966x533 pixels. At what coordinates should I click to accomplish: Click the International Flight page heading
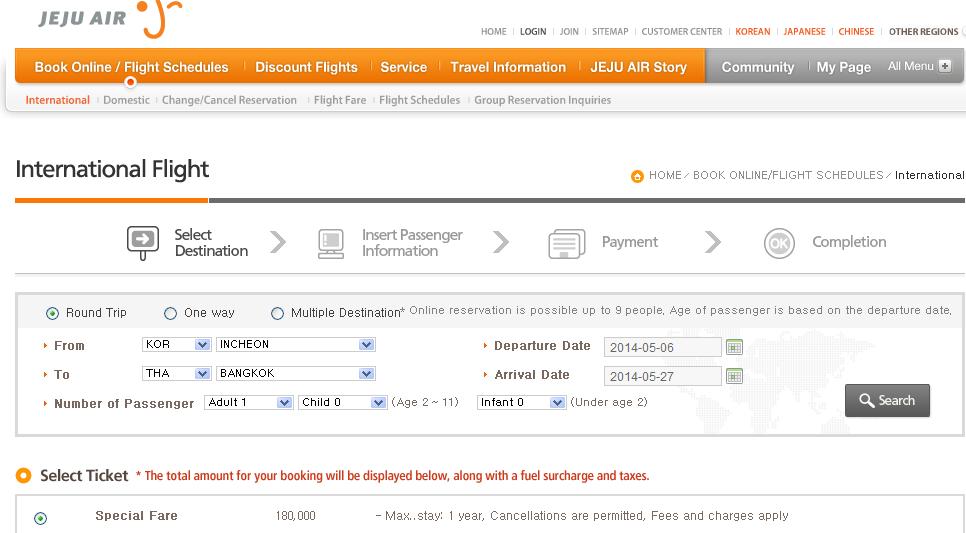coord(112,169)
